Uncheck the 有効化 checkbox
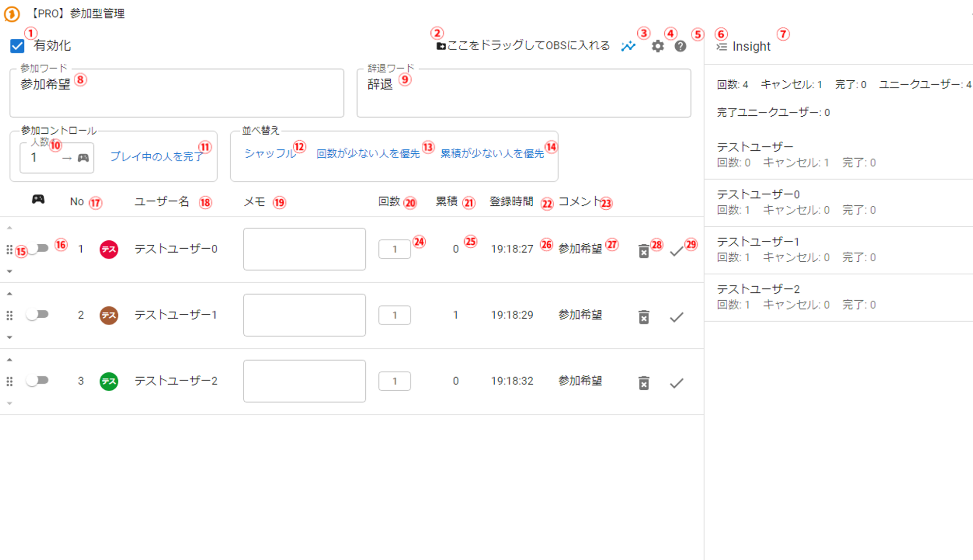This screenshot has height=560, width=973. click(x=17, y=46)
